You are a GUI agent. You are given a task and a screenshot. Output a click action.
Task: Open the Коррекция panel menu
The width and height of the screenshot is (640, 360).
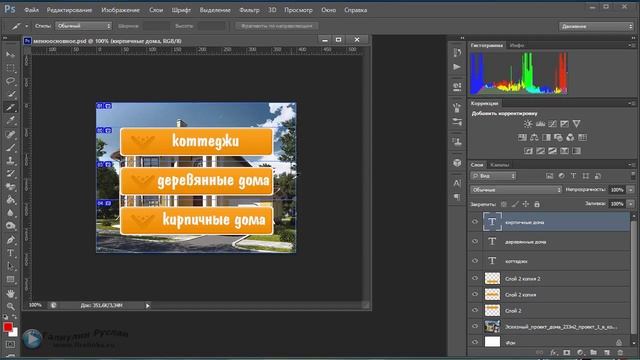pyautogui.click(x=631, y=103)
